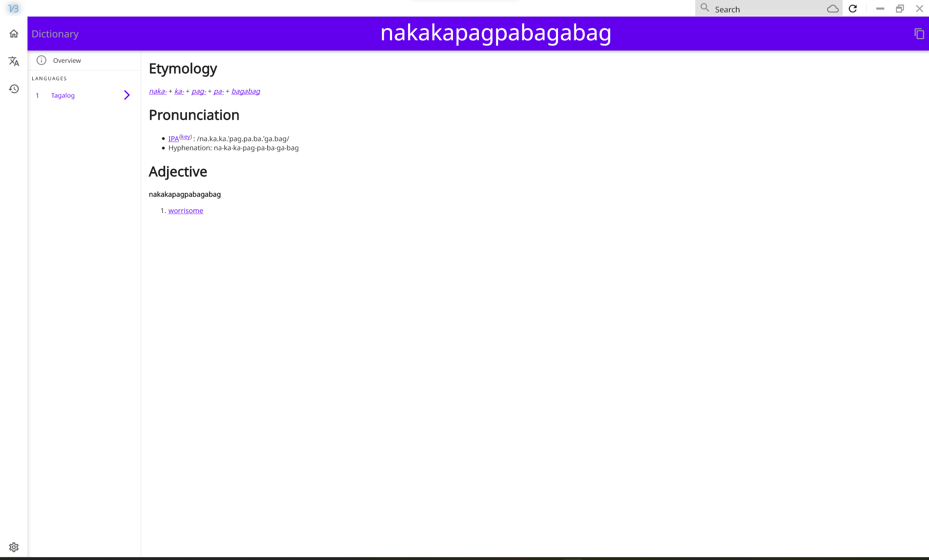Follow the 'worrisome' definition link
The width and height of the screenshot is (929, 560).
pyautogui.click(x=186, y=210)
